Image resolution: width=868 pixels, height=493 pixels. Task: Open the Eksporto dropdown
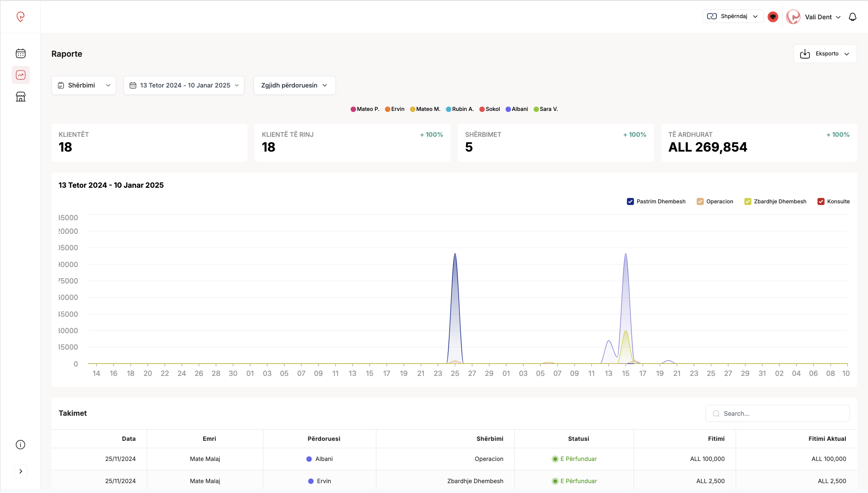click(825, 54)
